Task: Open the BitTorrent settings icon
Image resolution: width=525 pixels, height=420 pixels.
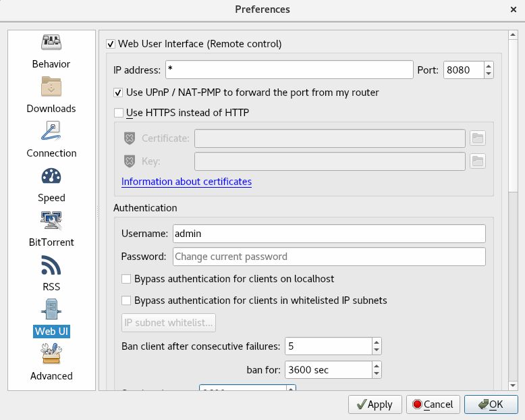Action: (51, 220)
